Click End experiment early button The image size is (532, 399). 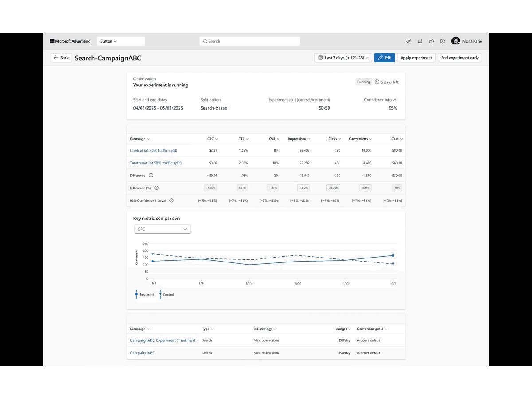coord(460,58)
